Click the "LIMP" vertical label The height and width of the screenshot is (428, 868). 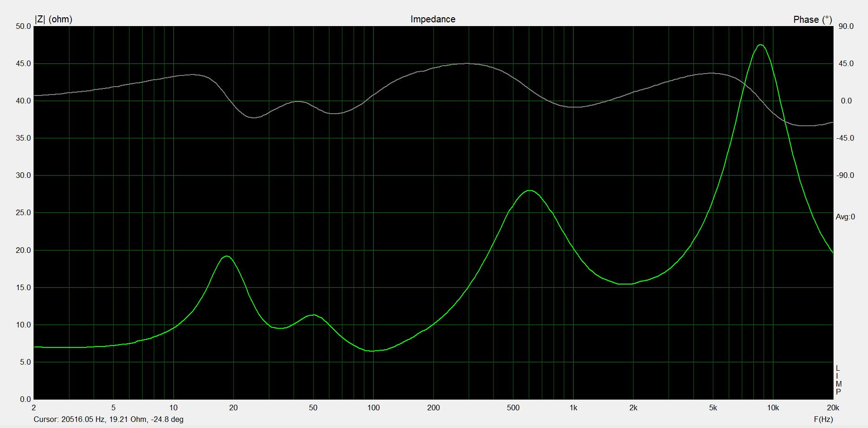coord(838,380)
